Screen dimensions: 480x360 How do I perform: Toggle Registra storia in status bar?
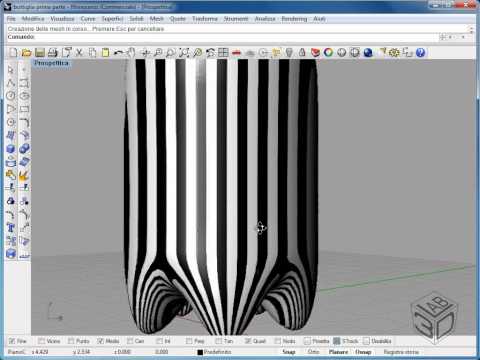401,352
